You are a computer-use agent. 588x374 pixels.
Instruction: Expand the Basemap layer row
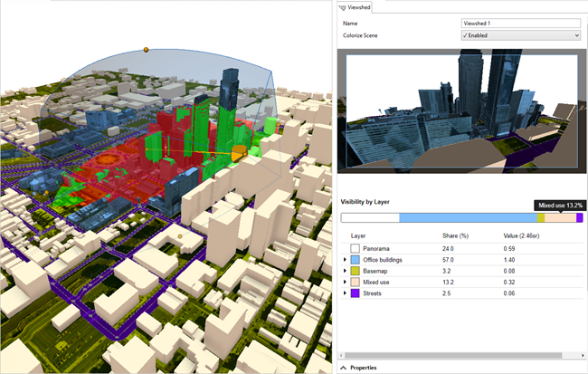pyautogui.click(x=345, y=271)
